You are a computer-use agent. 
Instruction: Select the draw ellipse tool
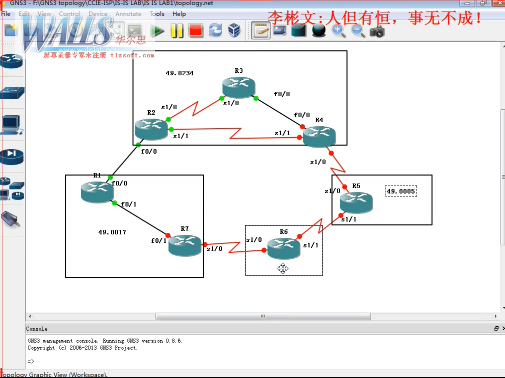click(319, 31)
